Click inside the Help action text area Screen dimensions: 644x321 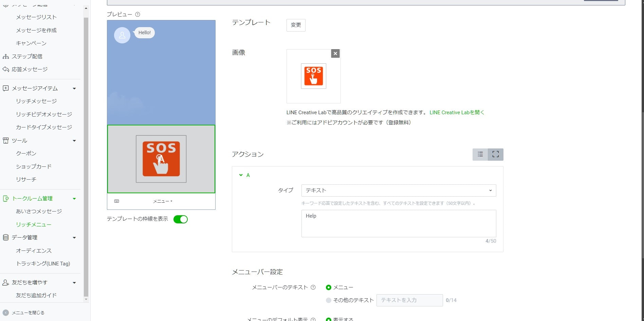398,224
